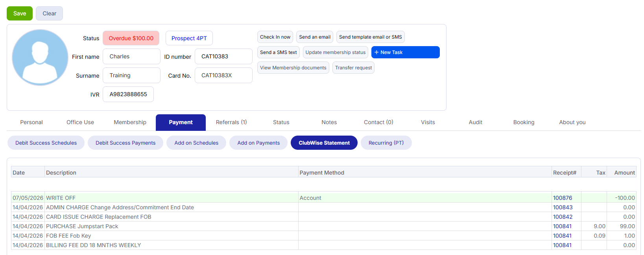Open the Membership tab
The width and height of the screenshot is (644, 255).
pyautogui.click(x=130, y=122)
